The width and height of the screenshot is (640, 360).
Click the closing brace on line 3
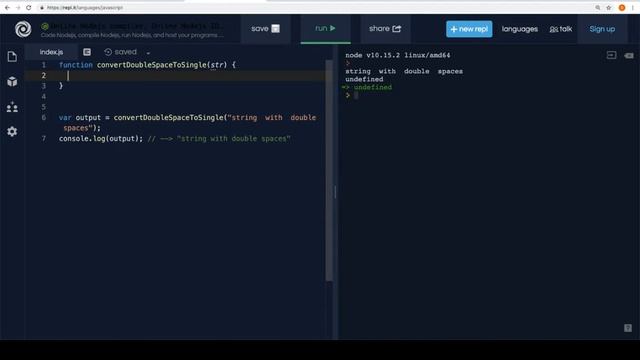click(61, 86)
